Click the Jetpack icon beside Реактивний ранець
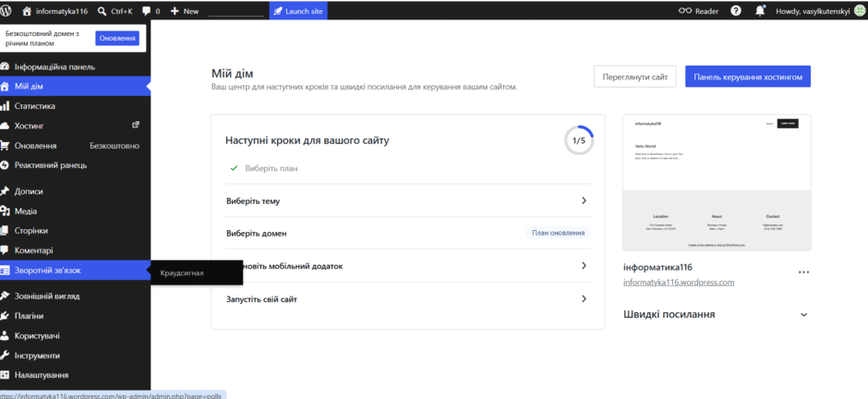The width and height of the screenshot is (868, 399). coord(5,165)
